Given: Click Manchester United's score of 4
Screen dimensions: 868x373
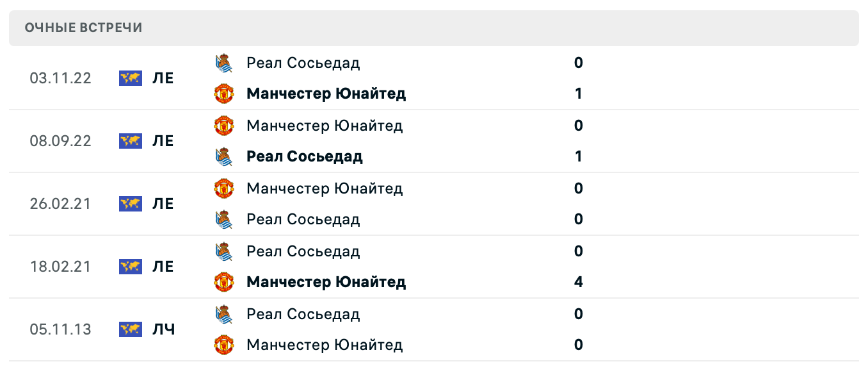Looking at the screenshot, I should 579,283.
